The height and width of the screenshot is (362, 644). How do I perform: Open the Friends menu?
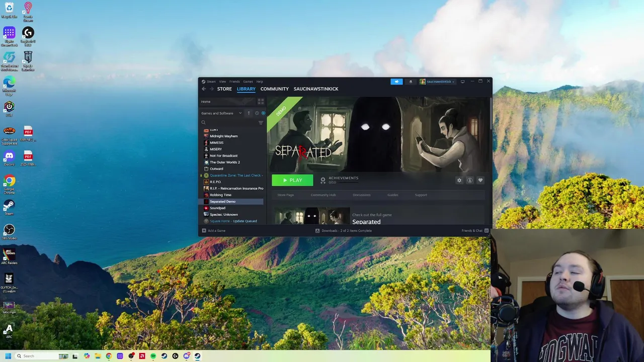(x=234, y=81)
